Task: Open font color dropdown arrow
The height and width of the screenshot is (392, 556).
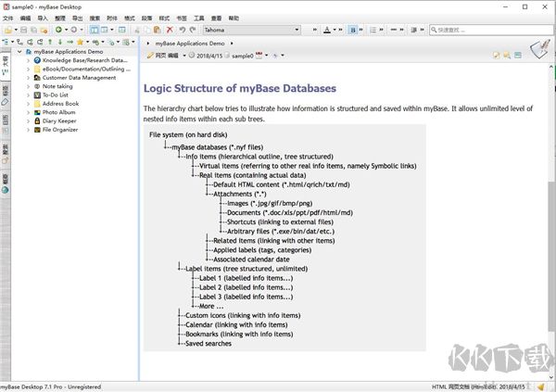Action: tap(335, 31)
